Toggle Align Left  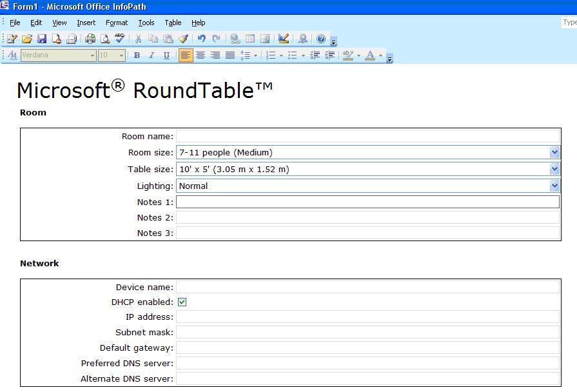point(186,55)
